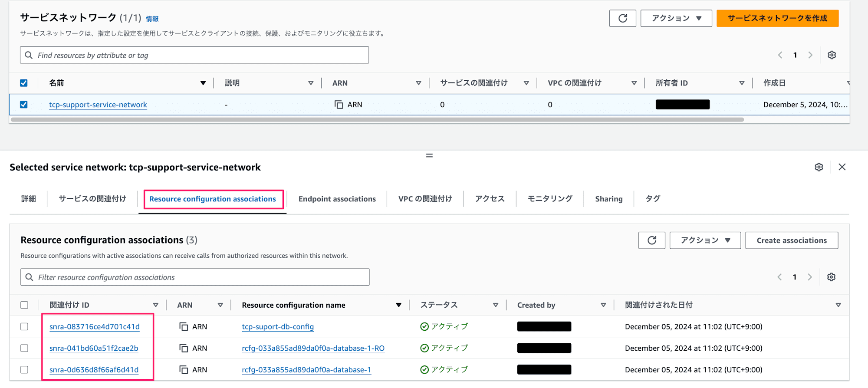Refresh resource configuration associations
This screenshot has width=868, height=388.
651,240
